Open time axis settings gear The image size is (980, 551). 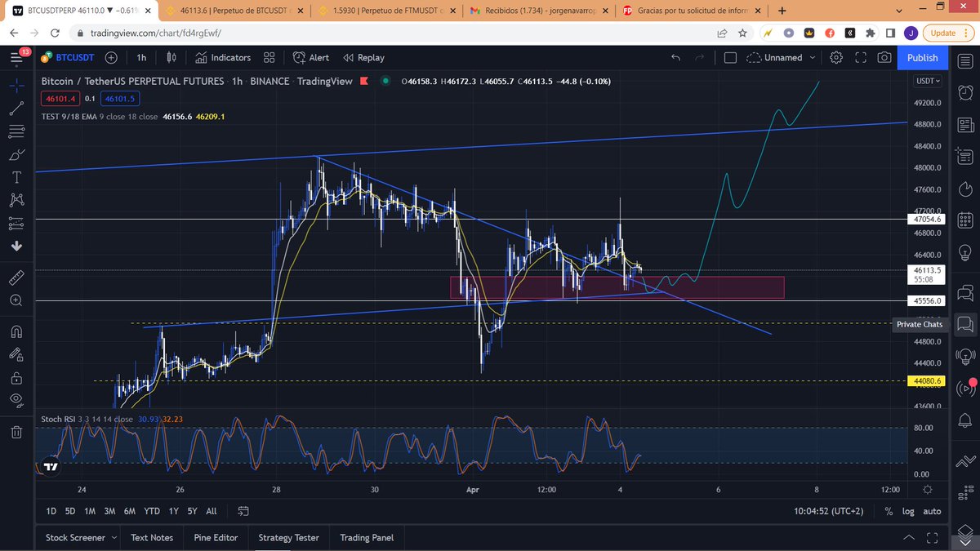click(928, 489)
